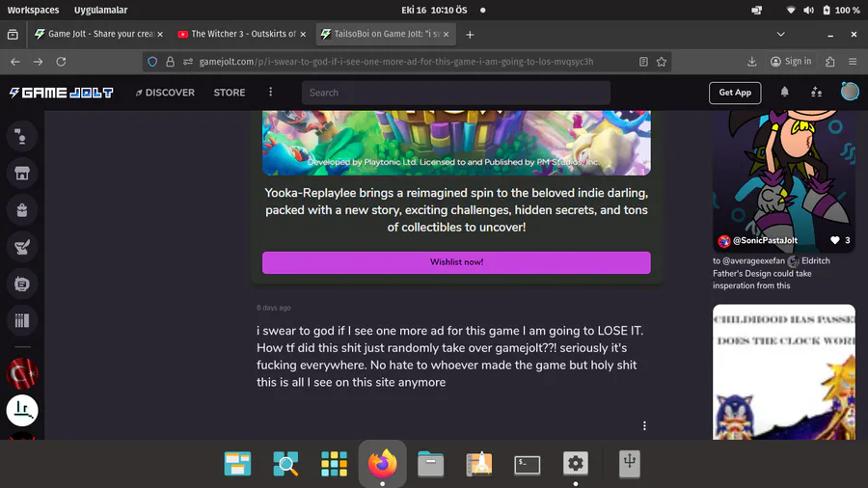Open site permissions icon in address bar
This screenshot has height=488, width=868.
pos(188,62)
